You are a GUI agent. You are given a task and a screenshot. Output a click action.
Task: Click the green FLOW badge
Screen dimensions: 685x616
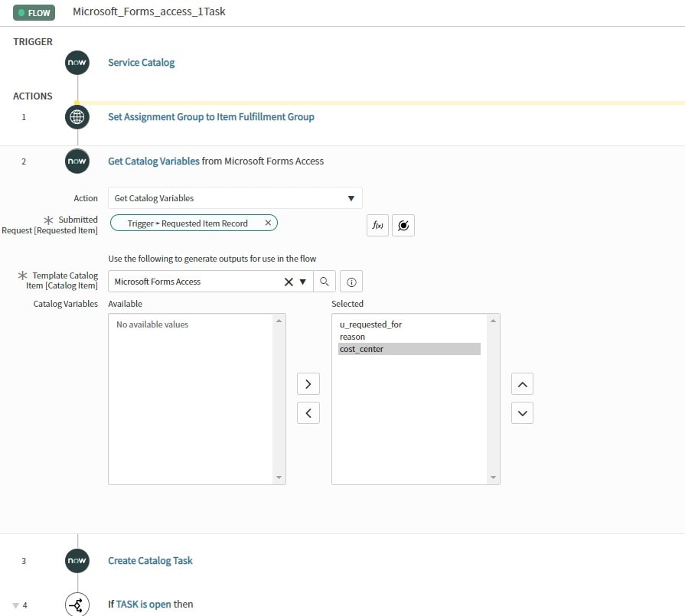(34, 13)
